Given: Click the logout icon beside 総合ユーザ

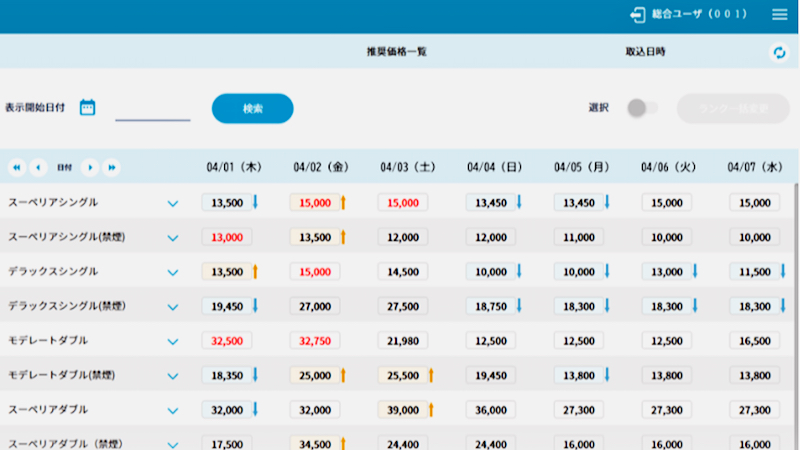Looking at the screenshot, I should [637, 15].
